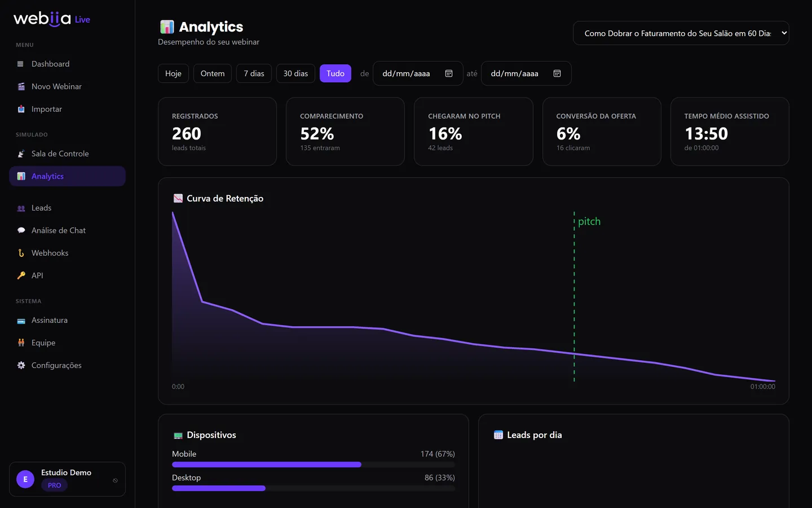Image resolution: width=812 pixels, height=508 pixels.
Task: Select the 7 dias range
Action: 254,73
